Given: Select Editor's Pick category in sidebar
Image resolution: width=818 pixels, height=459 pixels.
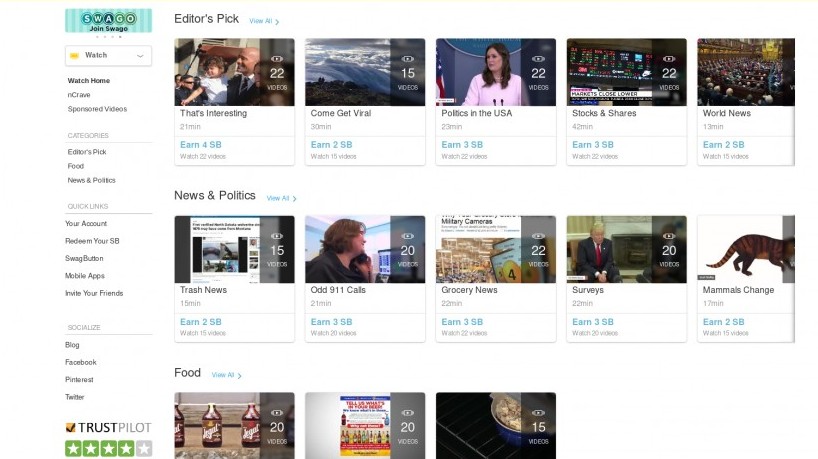Looking at the screenshot, I should 87,152.
